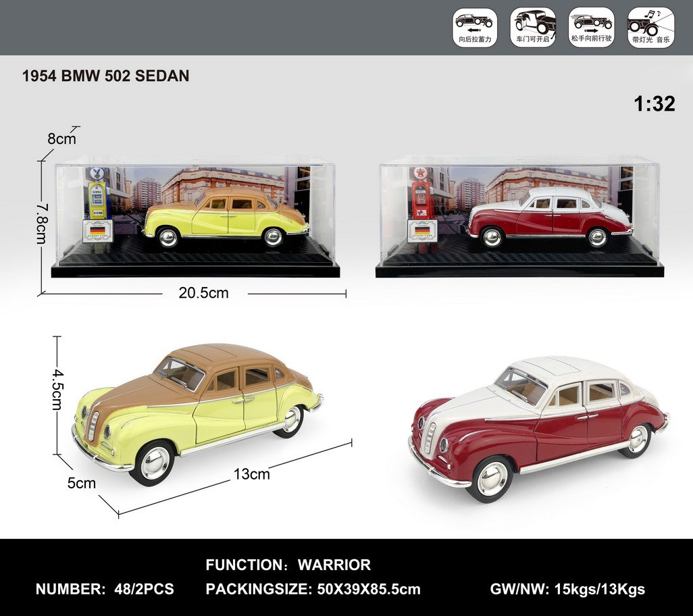
Task: Click the doors-can-open feature icon
Action: (x=533, y=28)
